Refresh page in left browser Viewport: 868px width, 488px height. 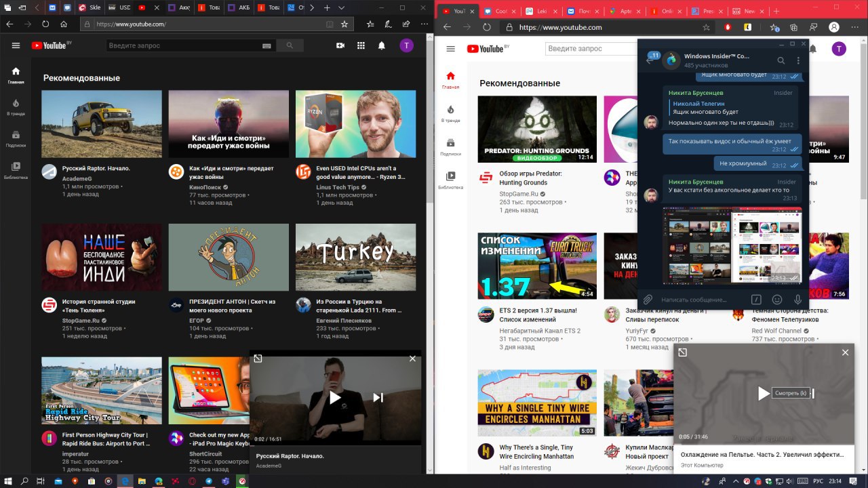45,24
